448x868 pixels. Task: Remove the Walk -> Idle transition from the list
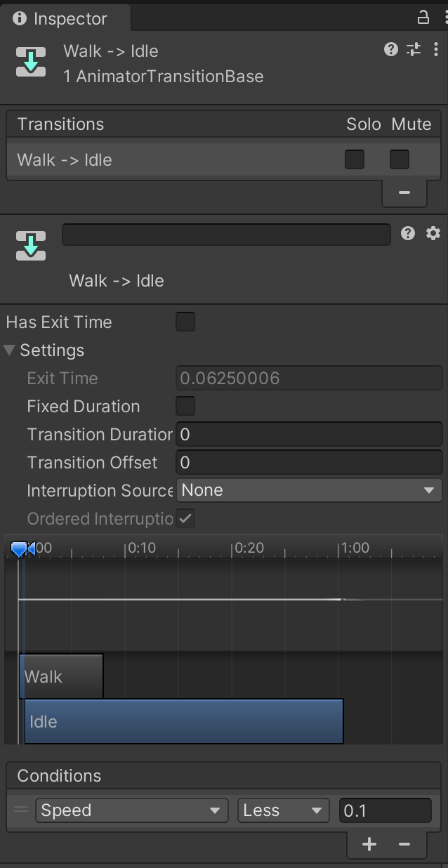404,192
